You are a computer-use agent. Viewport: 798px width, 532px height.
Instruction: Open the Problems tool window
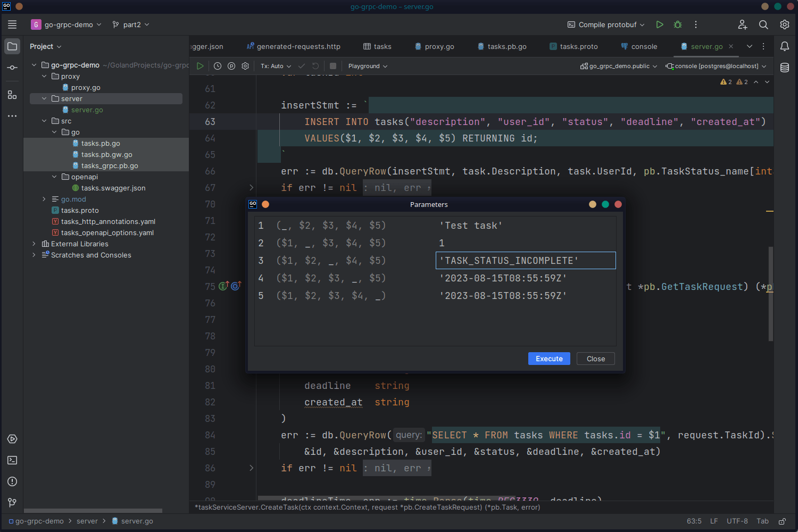[12, 481]
